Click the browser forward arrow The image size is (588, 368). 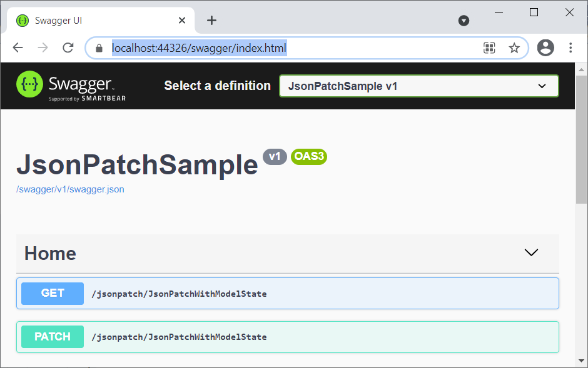coord(43,47)
